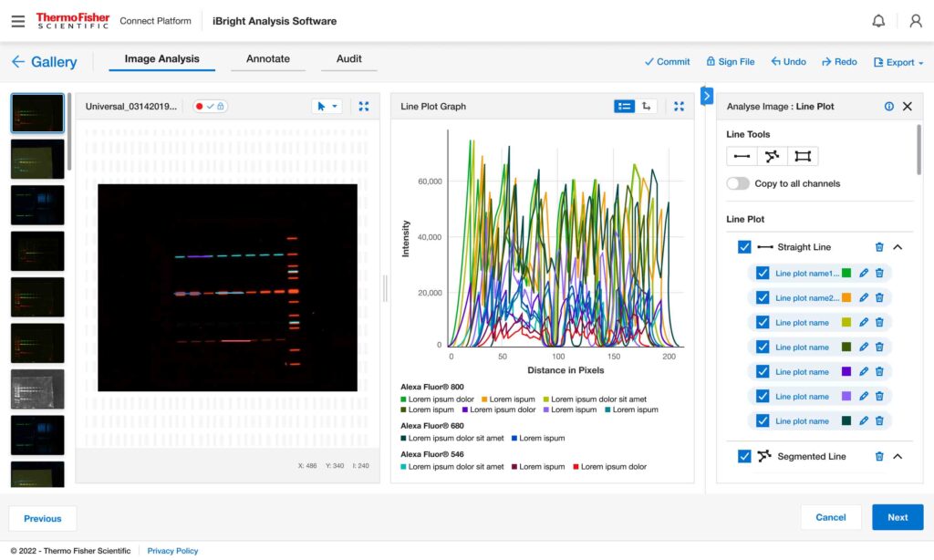The image size is (934, 560).
Task: Select the straight line tool under Line Tools
Action: [x=742, y=156]
